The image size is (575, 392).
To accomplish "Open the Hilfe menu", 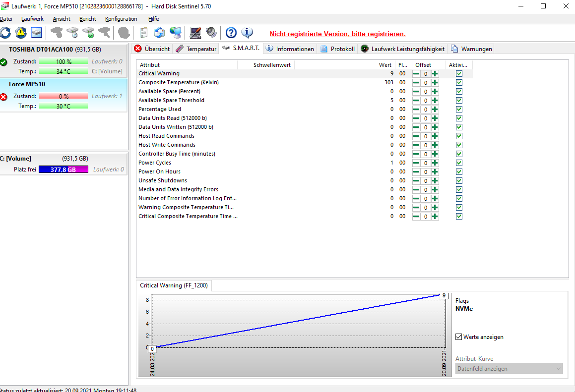I will tap(154, 19).
